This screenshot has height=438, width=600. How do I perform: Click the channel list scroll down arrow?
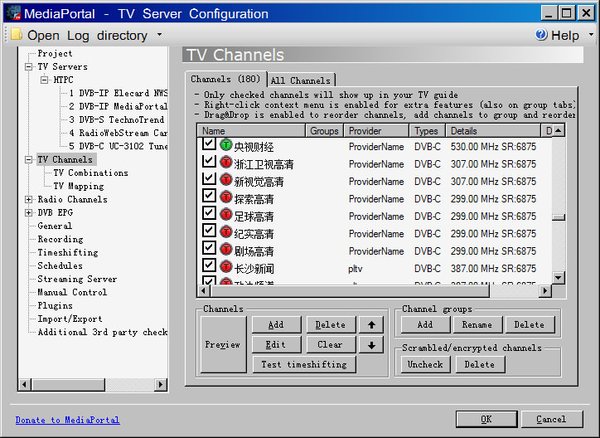(559, 278)
